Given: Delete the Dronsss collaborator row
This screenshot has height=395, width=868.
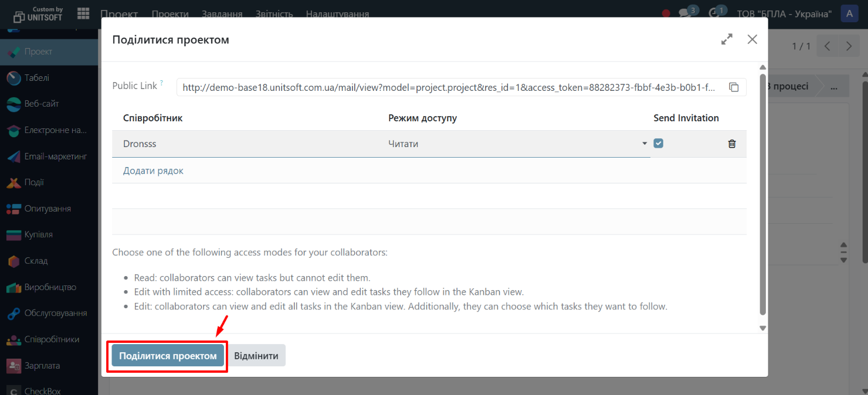Looking at the screenshot, I should 731,144.
